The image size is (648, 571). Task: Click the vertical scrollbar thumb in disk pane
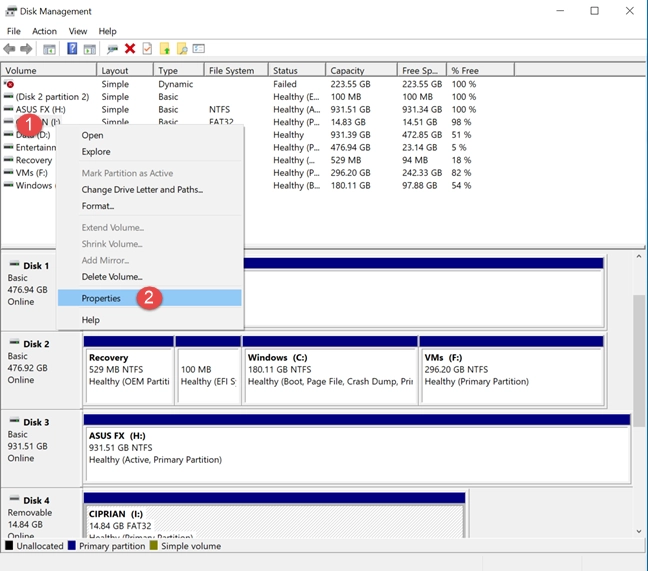point(639,361)
